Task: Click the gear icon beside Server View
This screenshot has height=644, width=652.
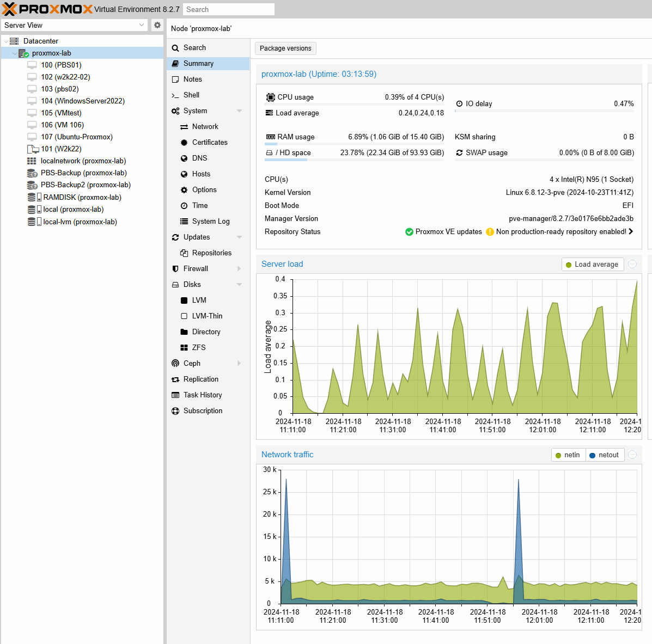Action: (x=157, y=25)
